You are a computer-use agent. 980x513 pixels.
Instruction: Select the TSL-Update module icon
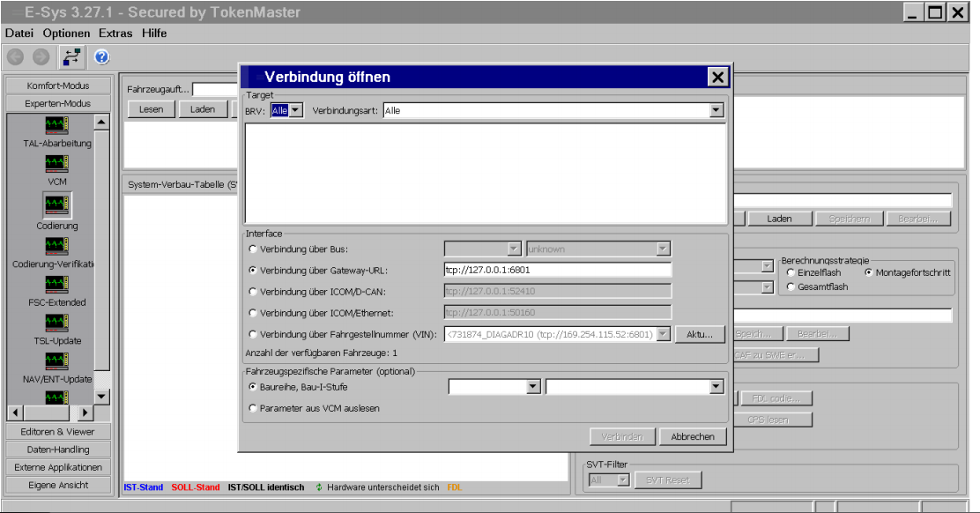tap(57, 323)
